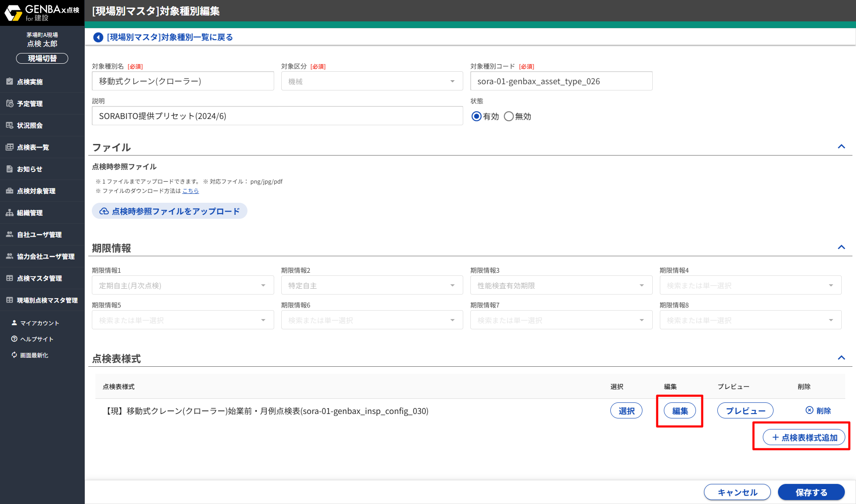Go to 現場別点検マスタ管理 menu

(x=47, y=300)
